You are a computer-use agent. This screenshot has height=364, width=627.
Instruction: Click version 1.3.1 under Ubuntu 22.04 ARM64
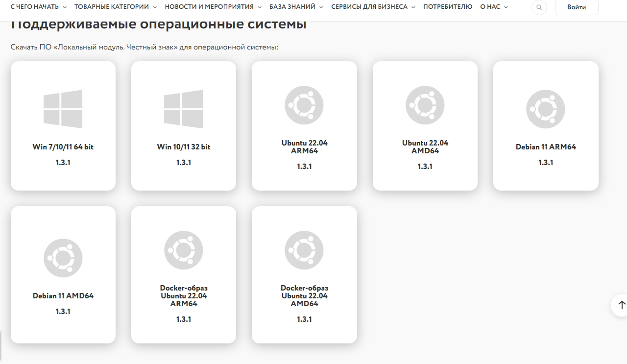304,167
